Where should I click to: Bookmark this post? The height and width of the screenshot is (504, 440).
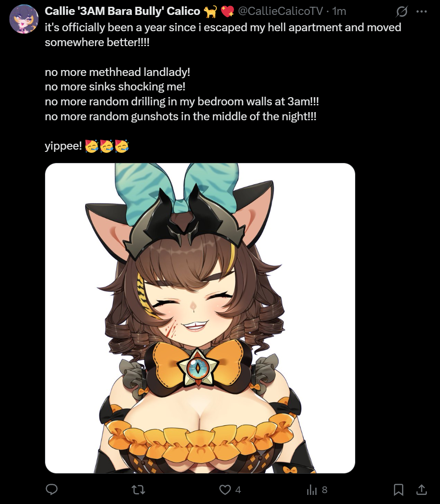398,490
